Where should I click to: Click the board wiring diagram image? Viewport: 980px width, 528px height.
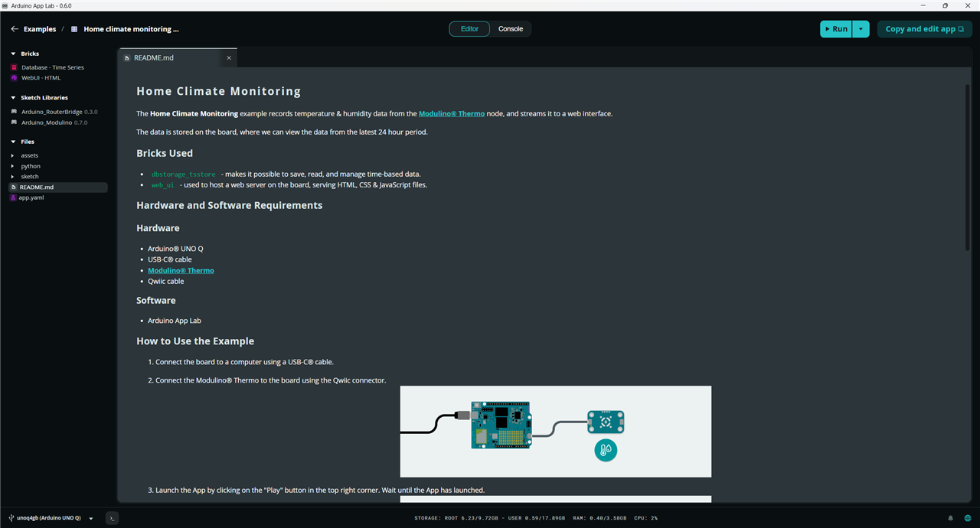coord(556,432)
